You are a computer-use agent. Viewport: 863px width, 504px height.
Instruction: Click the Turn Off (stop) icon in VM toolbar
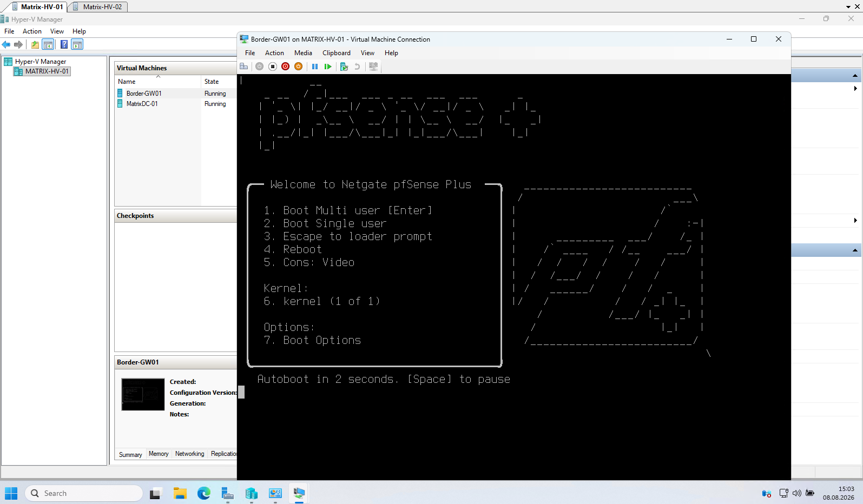pos(273,67)
